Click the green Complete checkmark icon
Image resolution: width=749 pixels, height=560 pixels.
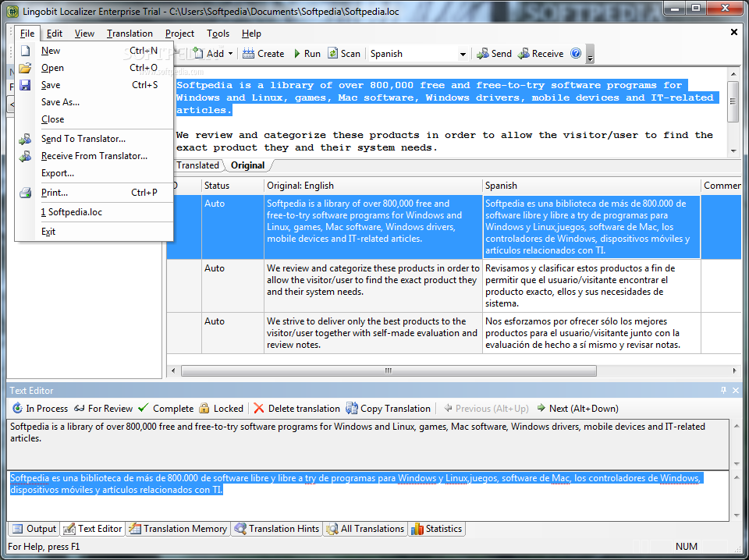click(x=143, y=408)
